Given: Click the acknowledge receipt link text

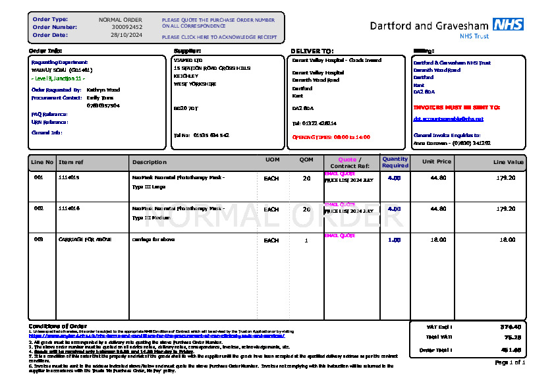Looking at the screenshot, I should tap(219, 38).
